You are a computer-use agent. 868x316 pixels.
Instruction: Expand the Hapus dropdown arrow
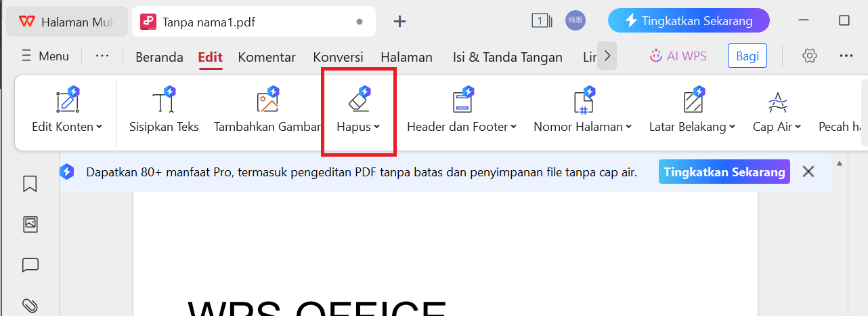[377, 127]
